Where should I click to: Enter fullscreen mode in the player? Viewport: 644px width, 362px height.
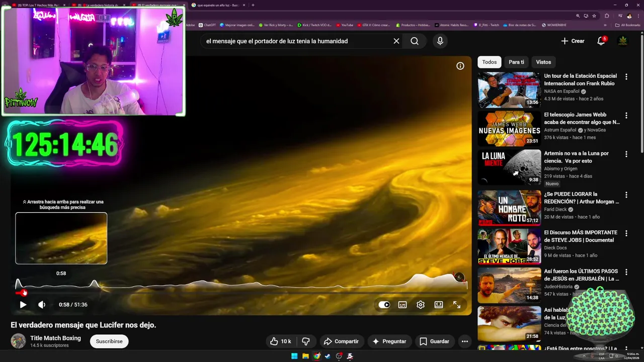point(457,305)
